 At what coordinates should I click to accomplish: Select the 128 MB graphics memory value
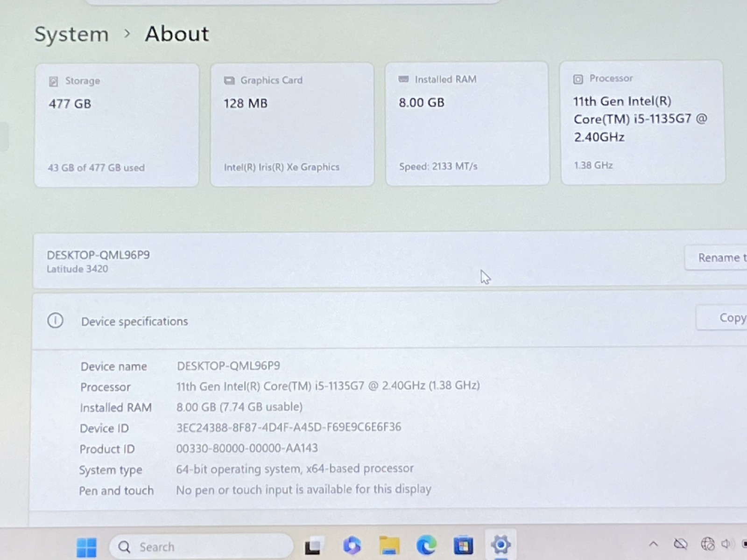click(x=246, y=103)
